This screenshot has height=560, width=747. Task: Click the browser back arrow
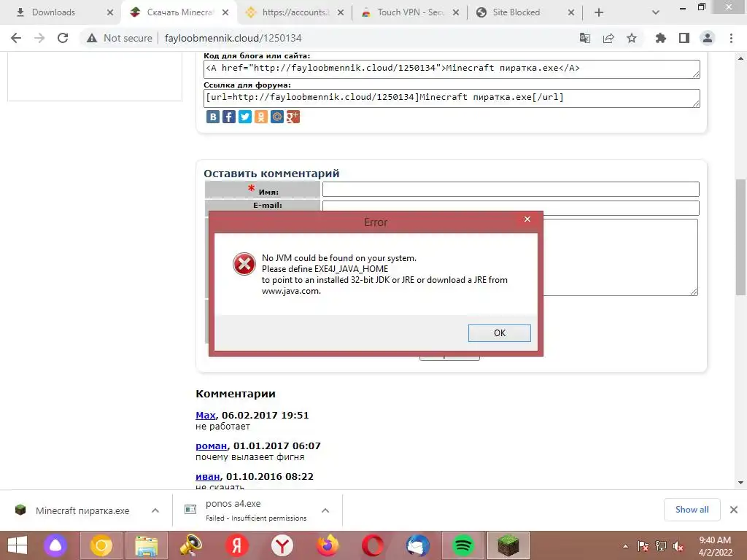pos(16,38)
